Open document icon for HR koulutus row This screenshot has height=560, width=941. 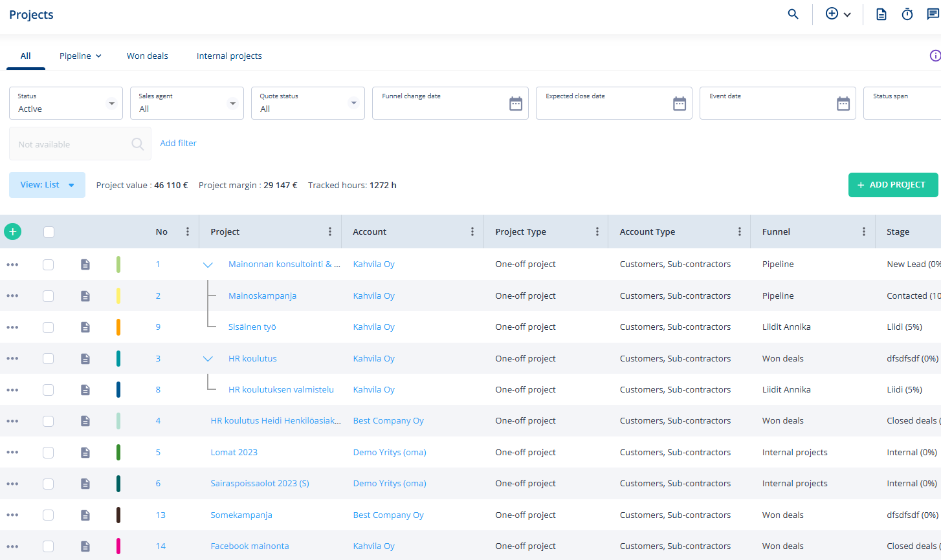(85, 358)
